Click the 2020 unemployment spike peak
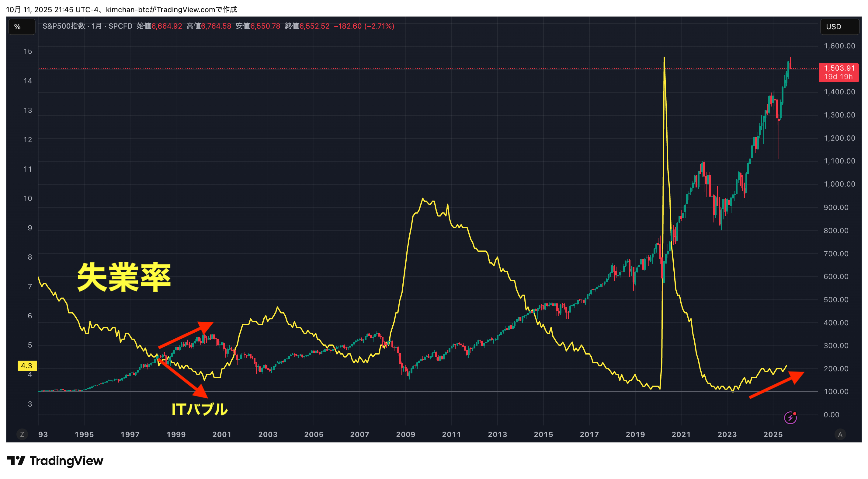Viewport: 868px width, 479px height. coord(664,58)
